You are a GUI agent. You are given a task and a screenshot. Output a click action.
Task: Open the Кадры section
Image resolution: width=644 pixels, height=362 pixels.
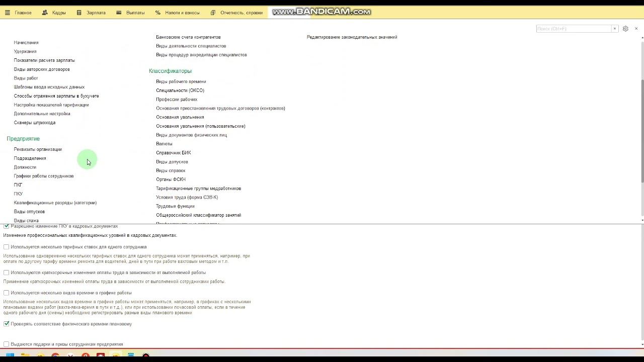pos(54,13)
